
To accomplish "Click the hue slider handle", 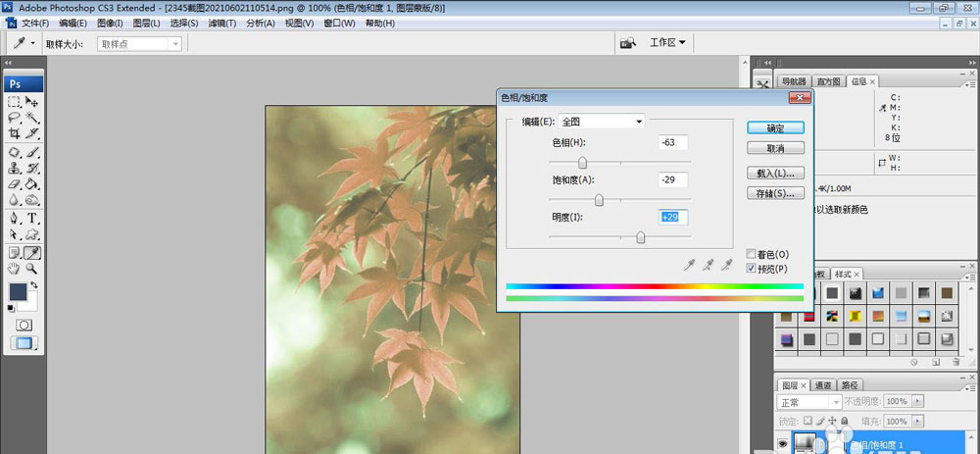I will (582, 163).
